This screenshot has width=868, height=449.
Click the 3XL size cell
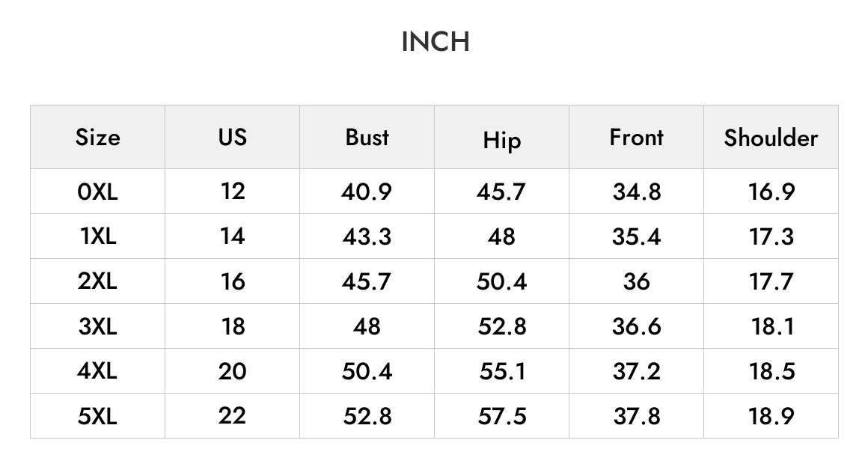(x=97, y=326)
